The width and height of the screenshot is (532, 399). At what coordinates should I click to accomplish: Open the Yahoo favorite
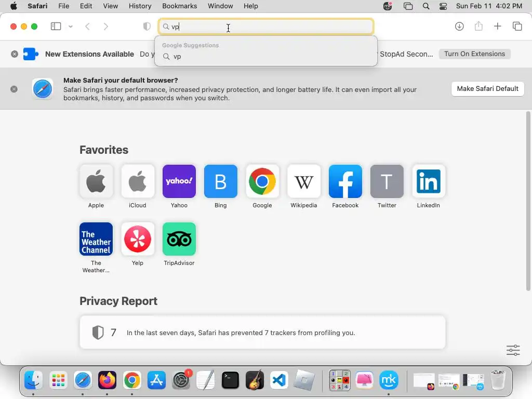tap(179, 181)
